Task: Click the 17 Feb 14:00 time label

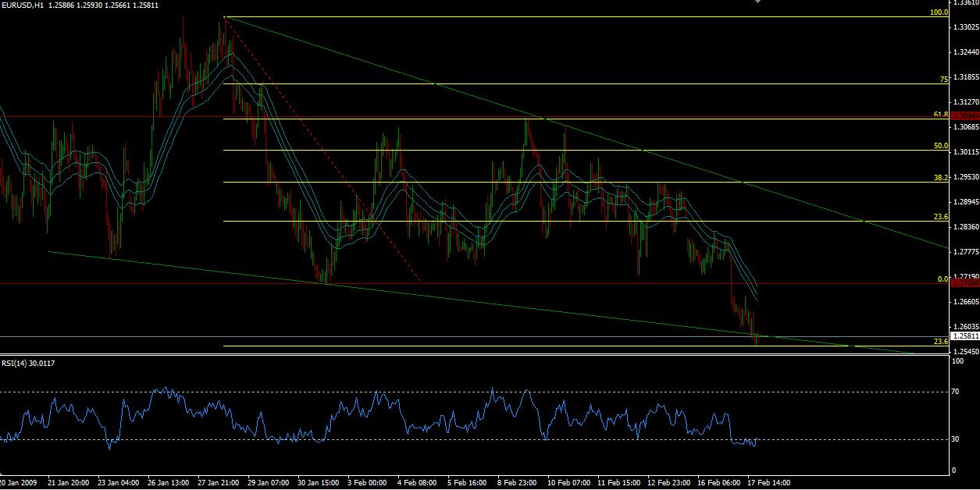Action: [x=768, y=483]
